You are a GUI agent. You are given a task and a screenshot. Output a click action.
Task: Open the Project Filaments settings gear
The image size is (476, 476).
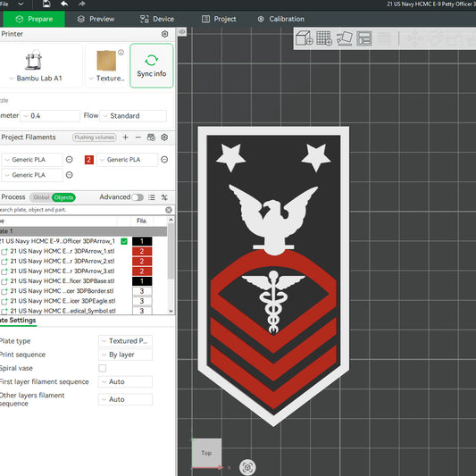[x=164, y=138]
